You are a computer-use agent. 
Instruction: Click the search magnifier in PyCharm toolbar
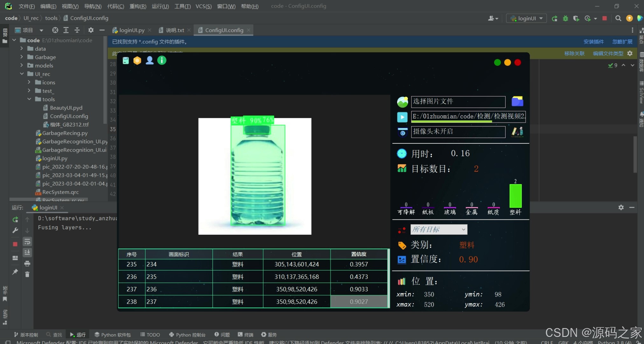pos(618,18)
